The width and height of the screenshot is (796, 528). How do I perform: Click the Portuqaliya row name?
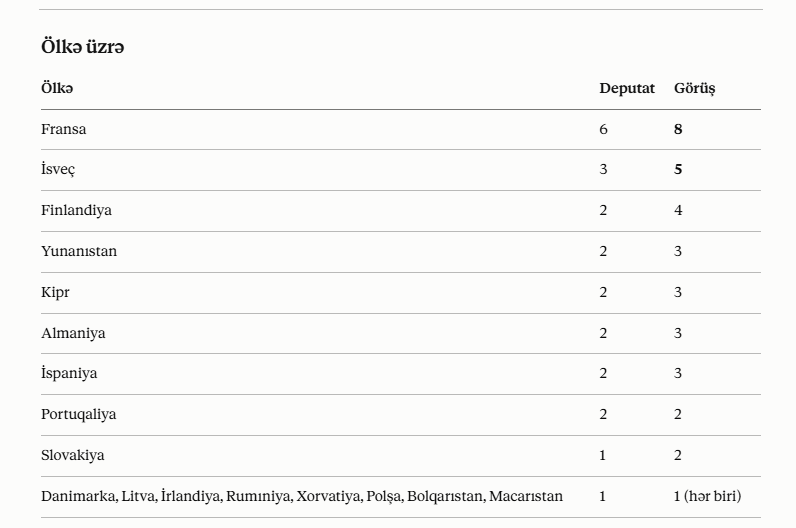tap(79, 414)
